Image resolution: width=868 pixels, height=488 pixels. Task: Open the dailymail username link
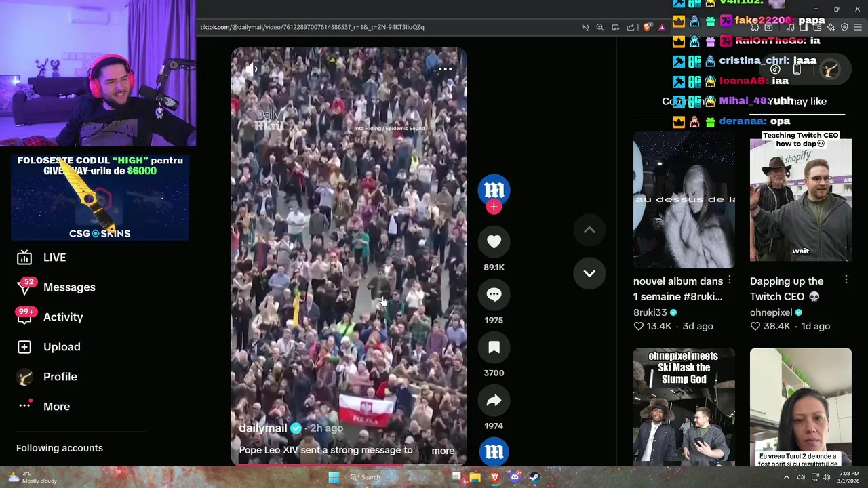point(263,428)
